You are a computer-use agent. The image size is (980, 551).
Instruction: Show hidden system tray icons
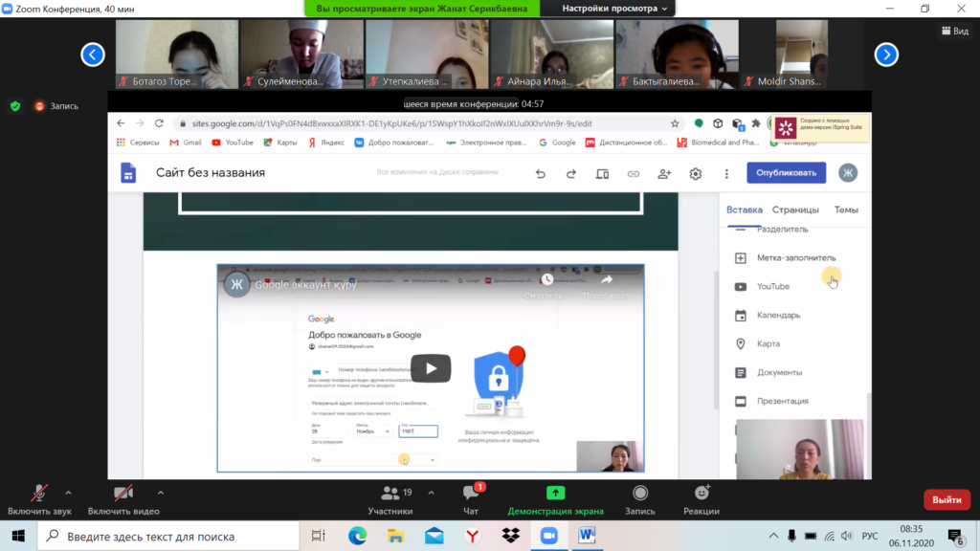click(x=773, y=536)
